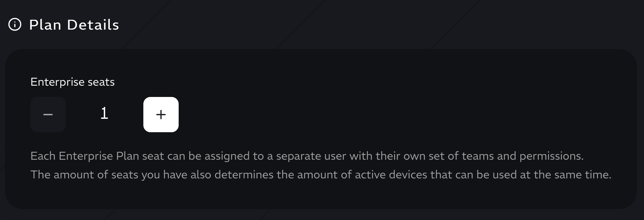Click the sentence starting with Each Enterprise Plan seat
The height and width of the screenshot is (220, 644).
tap(307, 156)
